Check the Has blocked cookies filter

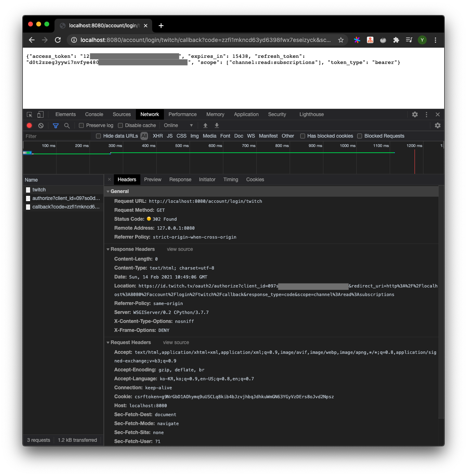(303, 136)
